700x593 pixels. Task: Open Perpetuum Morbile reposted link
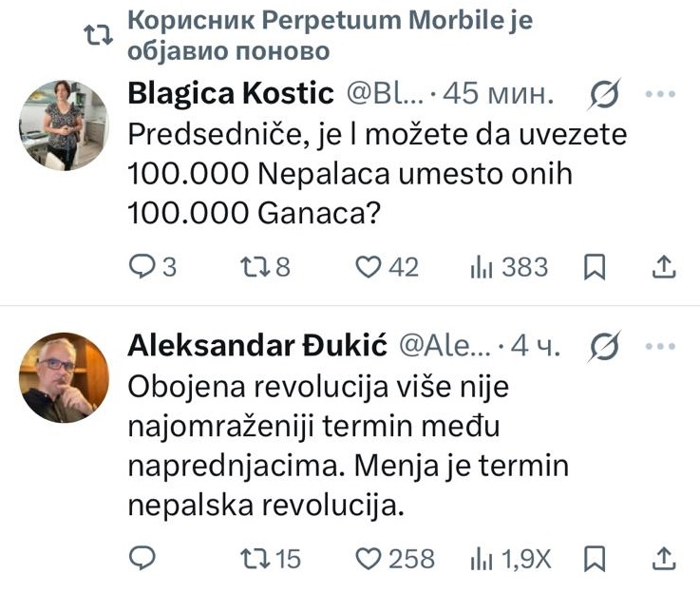click(330, 35)
